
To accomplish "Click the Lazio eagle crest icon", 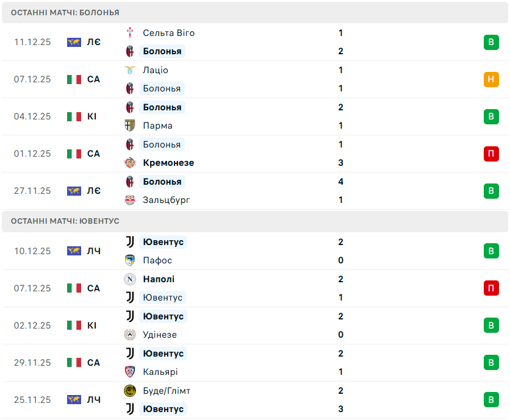I will coord(130,70).
